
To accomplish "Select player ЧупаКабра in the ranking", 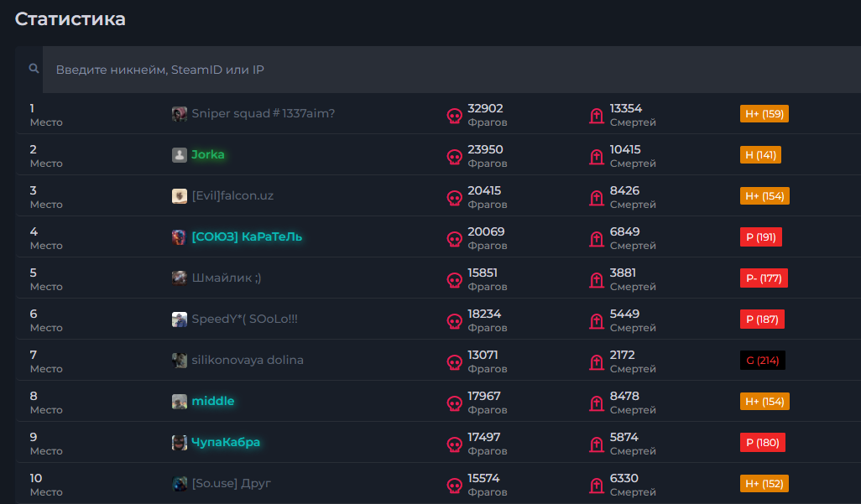I will pyautogui.click(x=226, y=443).
